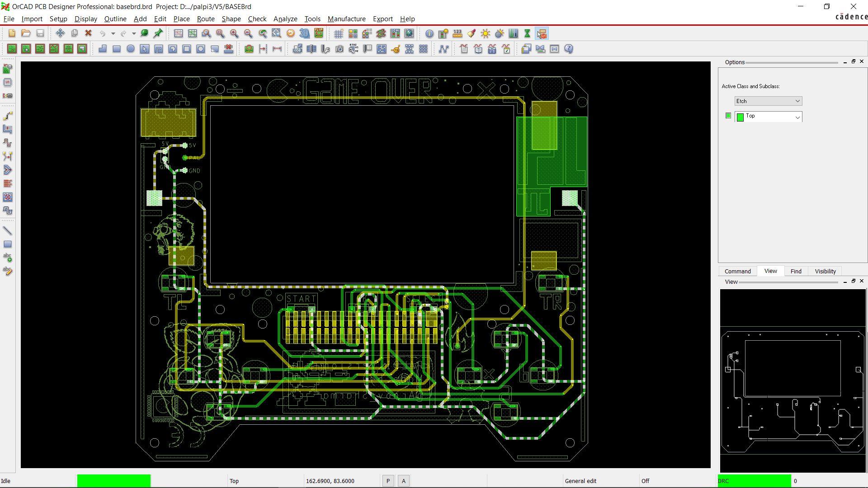
Task: Toggle the A button in status bar
Action: coord(404,481)
